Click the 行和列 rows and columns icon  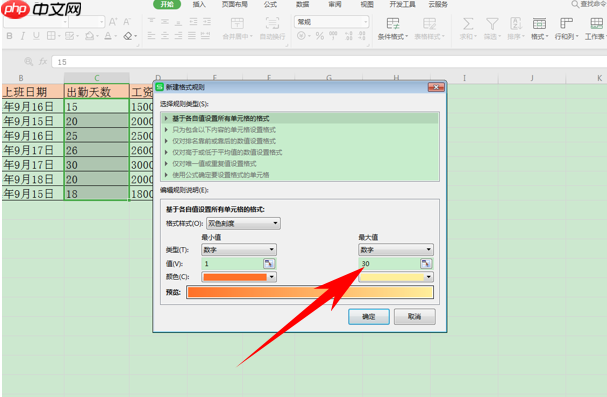pos(566,24)
